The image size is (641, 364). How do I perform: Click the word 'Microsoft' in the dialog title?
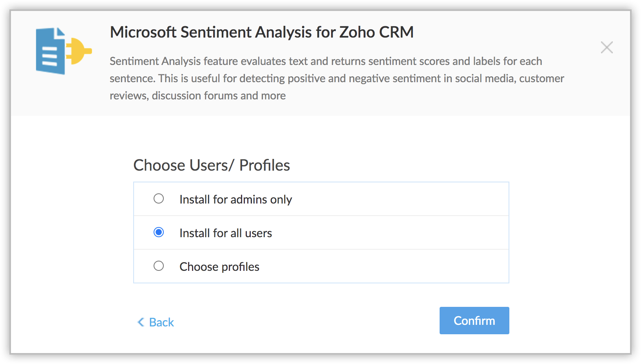(143, 32)
